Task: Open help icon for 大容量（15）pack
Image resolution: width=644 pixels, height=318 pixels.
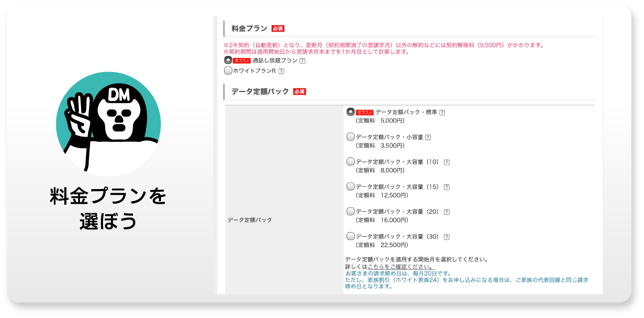Action: [447, 187]
